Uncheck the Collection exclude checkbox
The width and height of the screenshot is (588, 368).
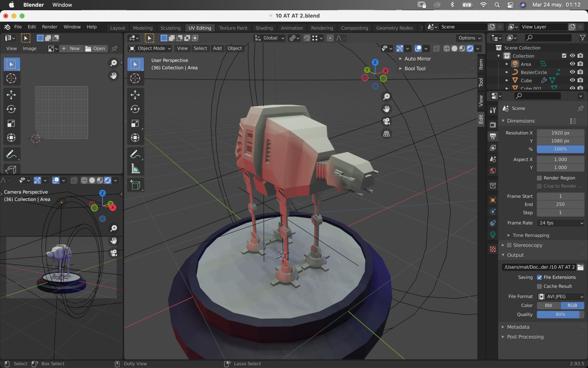point(564,56)
